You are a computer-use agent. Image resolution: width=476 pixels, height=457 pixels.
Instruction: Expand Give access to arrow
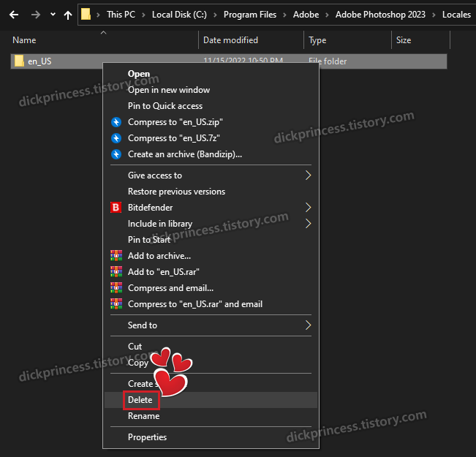308,175
